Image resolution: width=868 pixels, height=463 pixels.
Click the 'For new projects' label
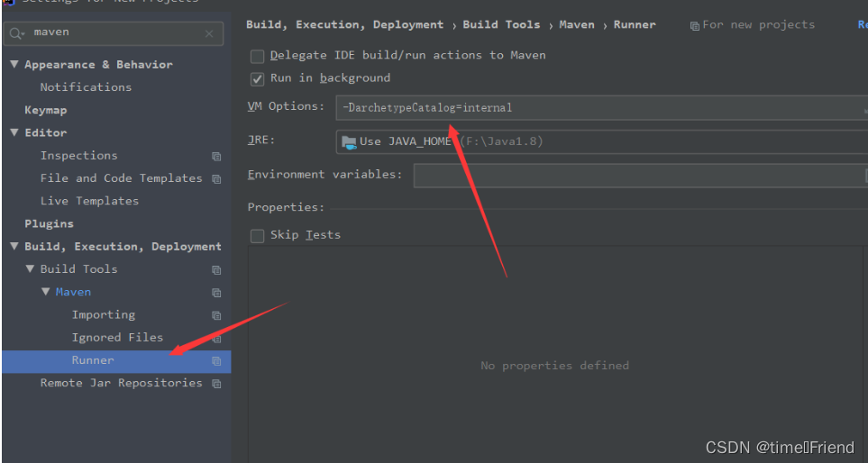[x=758, y=25]
